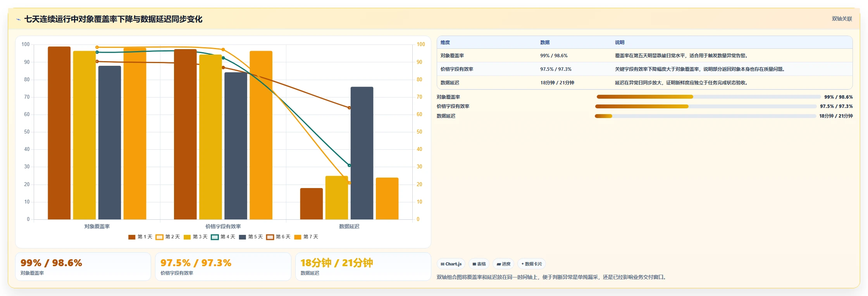Toggle the 第 1 天 legend entry
The height and width of the screenshot is (296, 868).
tap(140, 237)
